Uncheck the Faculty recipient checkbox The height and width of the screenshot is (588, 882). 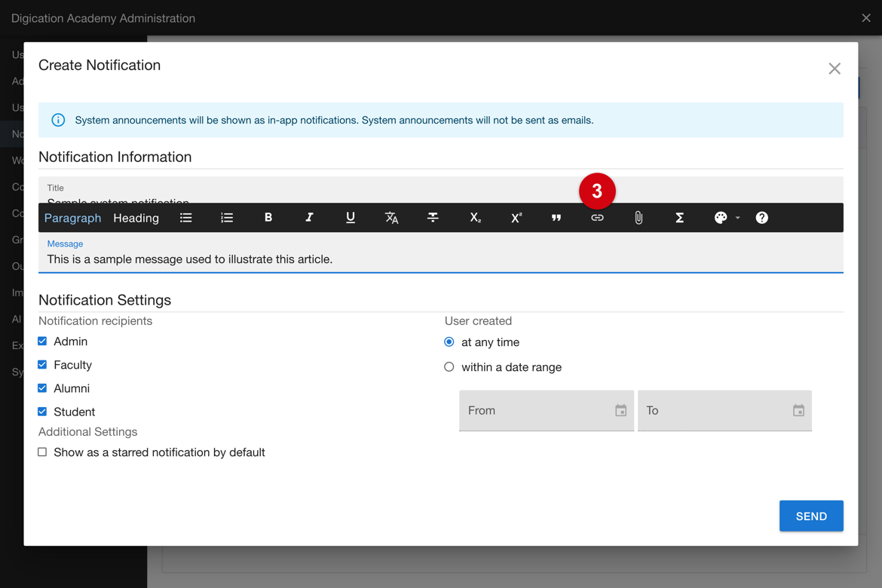click(x=42, y=365)
